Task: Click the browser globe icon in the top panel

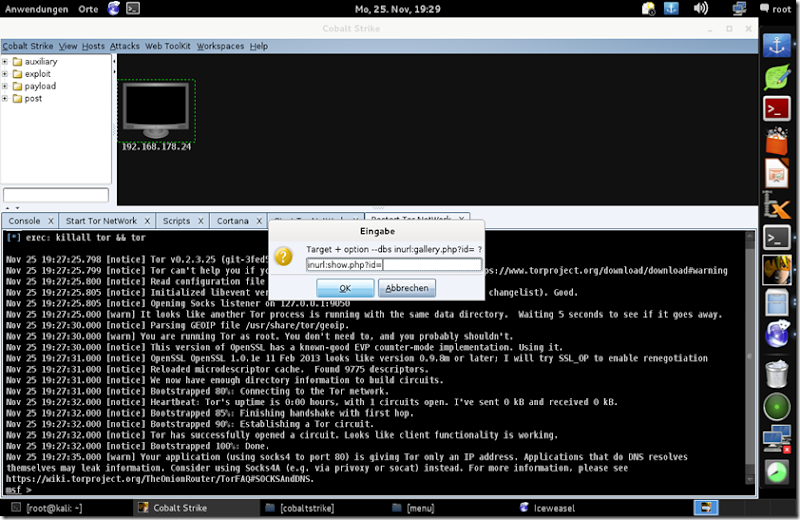Action: tap(113, 8)
